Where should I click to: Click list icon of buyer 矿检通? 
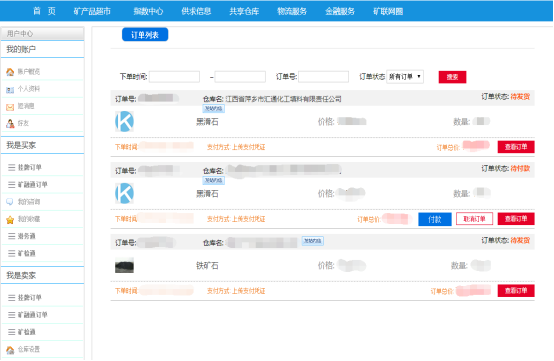click(12, 254)
